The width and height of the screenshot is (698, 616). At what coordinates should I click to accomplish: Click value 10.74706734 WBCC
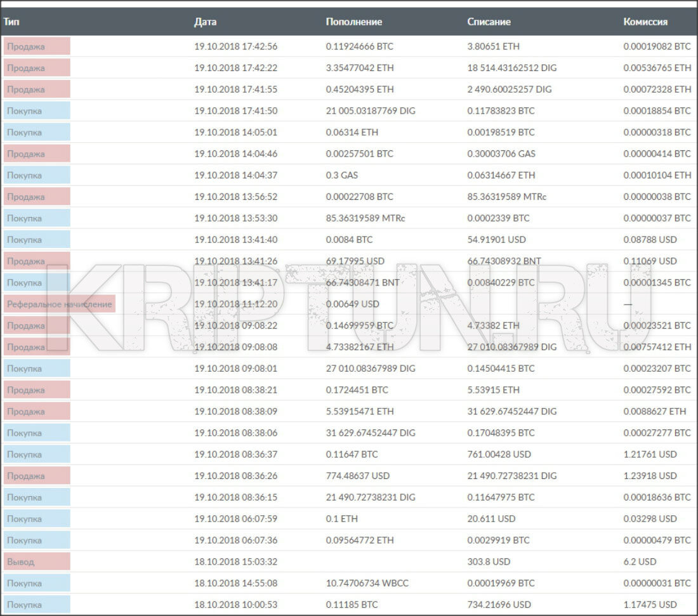click(367, 583)
